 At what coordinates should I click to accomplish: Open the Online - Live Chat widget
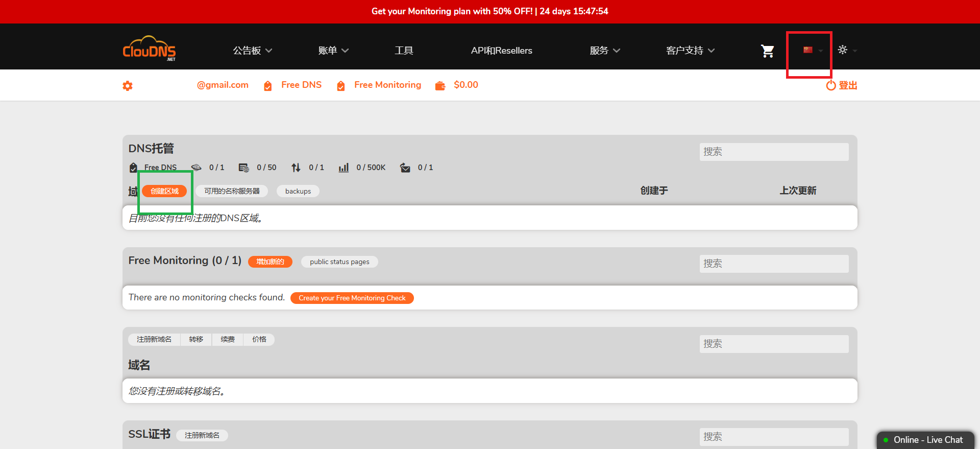tap(925, 440)
